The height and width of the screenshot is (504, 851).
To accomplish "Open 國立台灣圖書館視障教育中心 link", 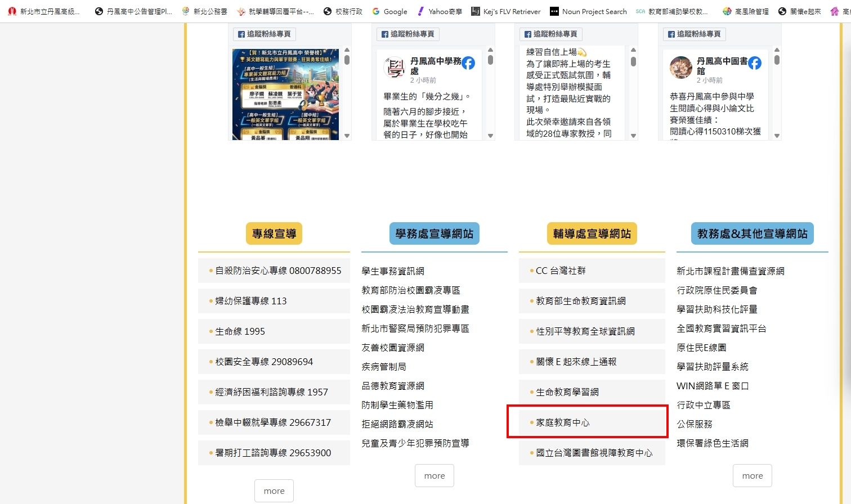I will click(x=592, y=453).
